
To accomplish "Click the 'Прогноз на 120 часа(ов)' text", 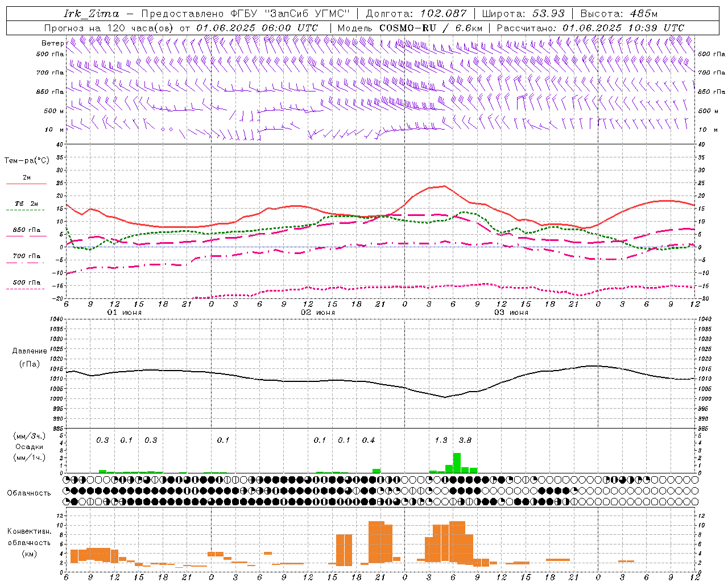I will [109, 28].
